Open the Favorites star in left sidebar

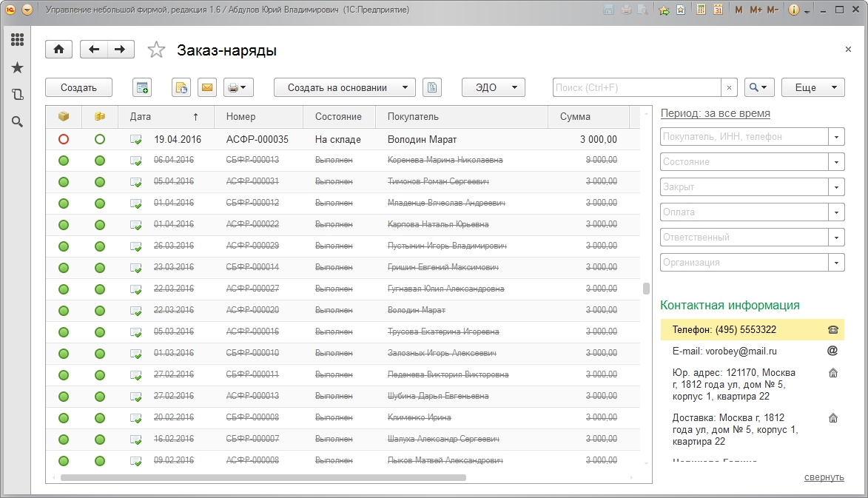(x=17, y=67)
